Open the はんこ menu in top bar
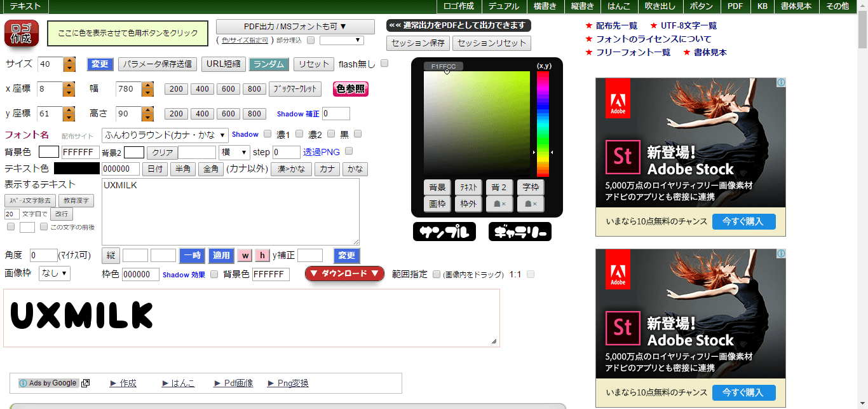 619,6
